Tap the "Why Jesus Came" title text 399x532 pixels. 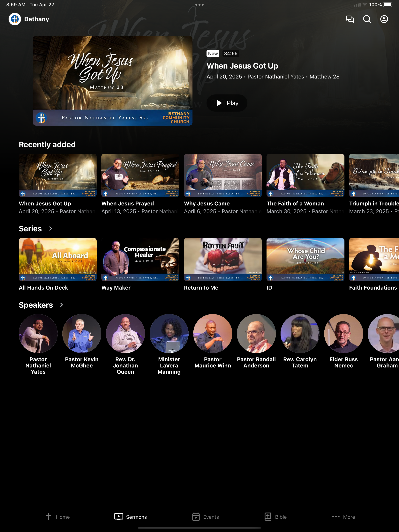pos(207,203)
